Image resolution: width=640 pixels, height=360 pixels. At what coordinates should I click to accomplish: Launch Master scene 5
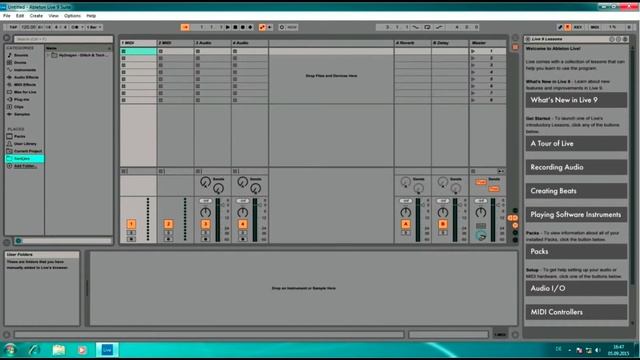pos(473,79)
